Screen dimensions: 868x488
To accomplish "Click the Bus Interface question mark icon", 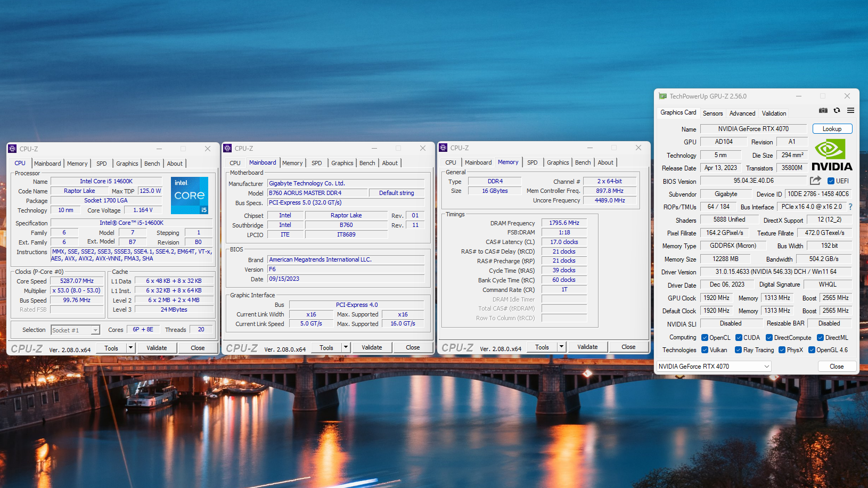I will [850, 207].
